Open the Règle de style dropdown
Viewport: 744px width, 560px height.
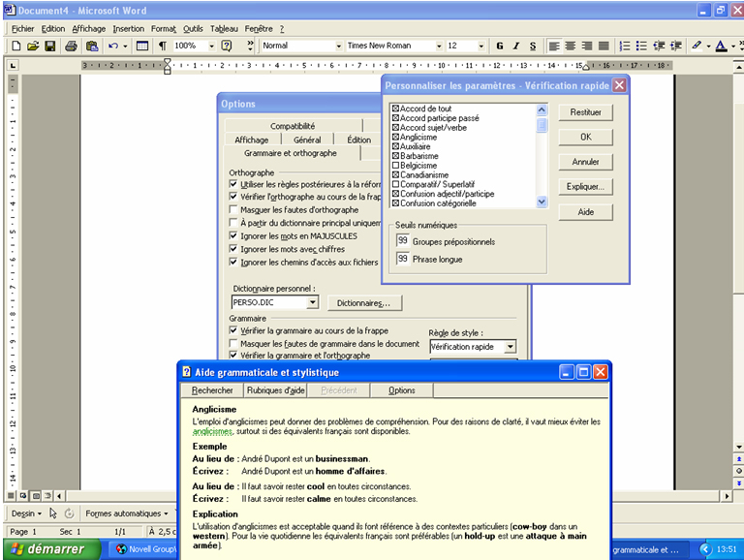(511, 346)
